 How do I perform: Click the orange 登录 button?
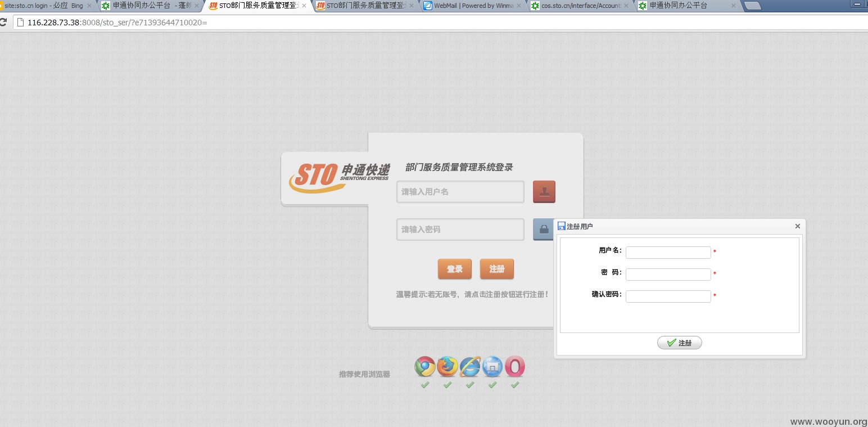click(455, 269)
